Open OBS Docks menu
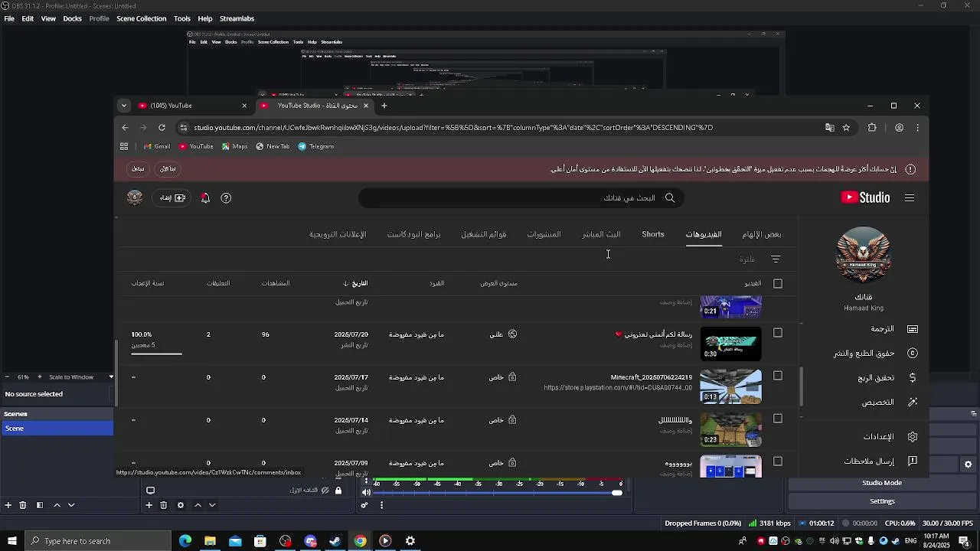The width and height of the screenshot is (980, 551). tap(72, 18)
